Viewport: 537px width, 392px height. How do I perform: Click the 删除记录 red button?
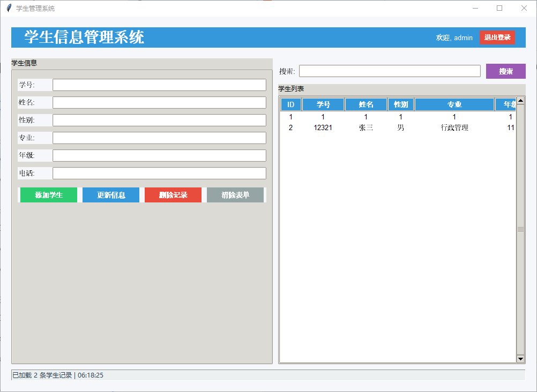point(173,194)
